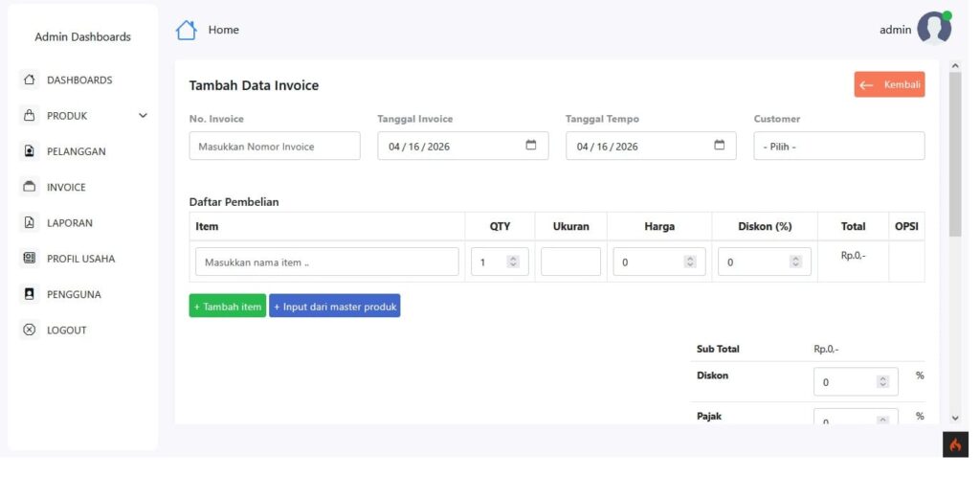The height and width of the screenshot is (501, 980).
Task: Open the Invoice menu item
Action: [x=66, y=188]
